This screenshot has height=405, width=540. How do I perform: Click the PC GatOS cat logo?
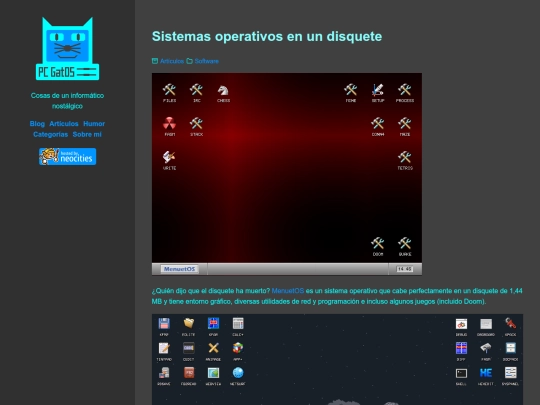(x=68, y=49)
